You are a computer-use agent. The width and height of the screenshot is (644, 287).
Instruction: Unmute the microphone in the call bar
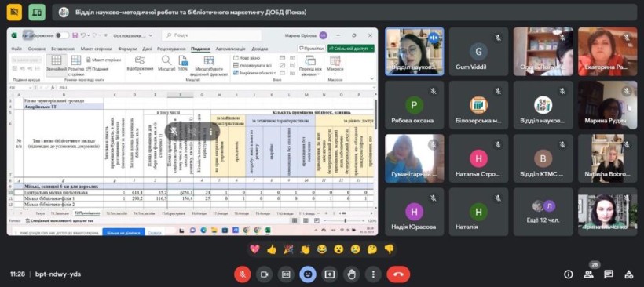point(243,274)
